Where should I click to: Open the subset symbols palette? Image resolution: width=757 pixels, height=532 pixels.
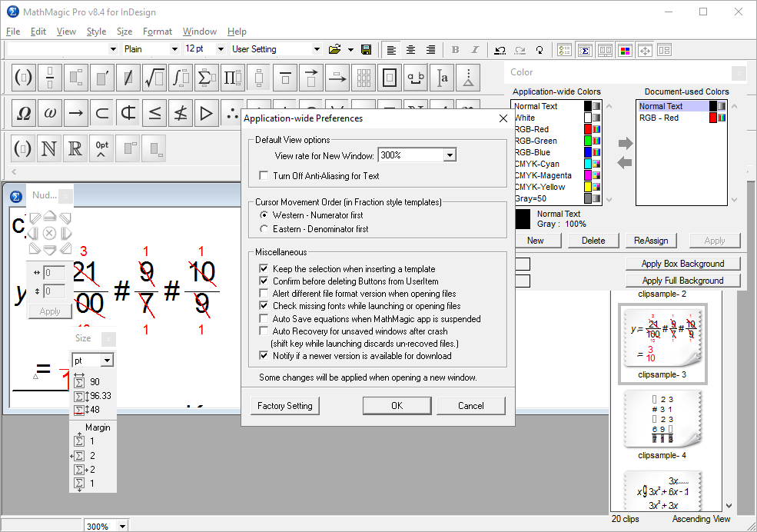tap(102, 113)
